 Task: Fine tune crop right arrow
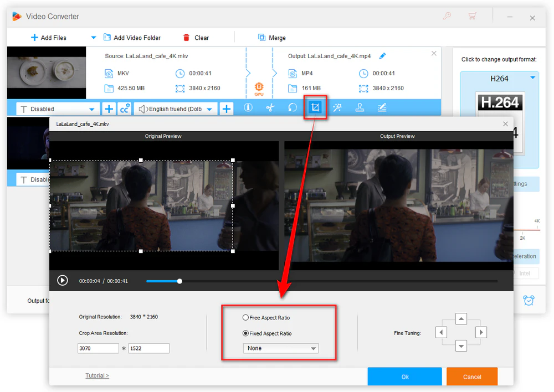coord(481,332)
